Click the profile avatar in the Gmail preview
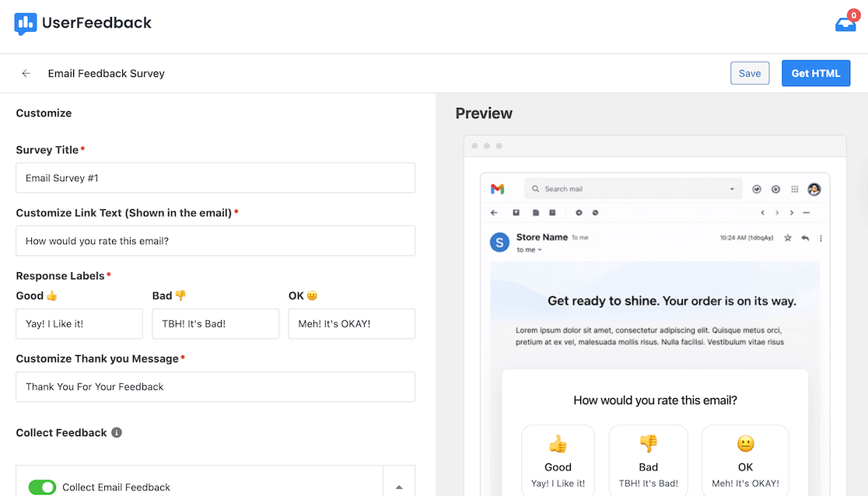 [x=815, y=189]
